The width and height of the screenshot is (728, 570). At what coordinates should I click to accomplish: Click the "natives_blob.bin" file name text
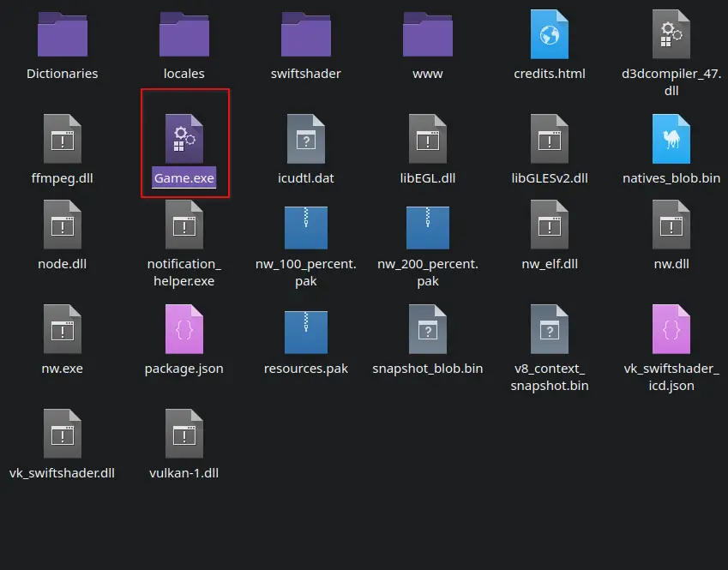pyautogui.click(x=671, y=178)
